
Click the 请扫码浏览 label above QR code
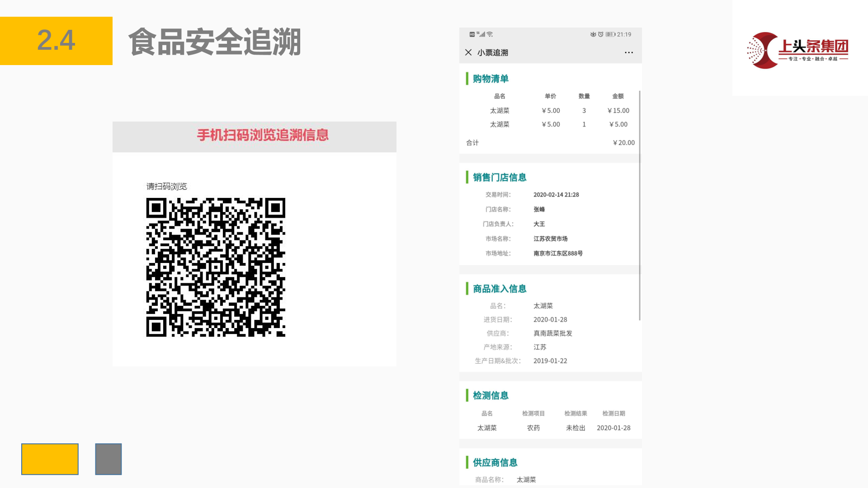[x=166, y=186]
